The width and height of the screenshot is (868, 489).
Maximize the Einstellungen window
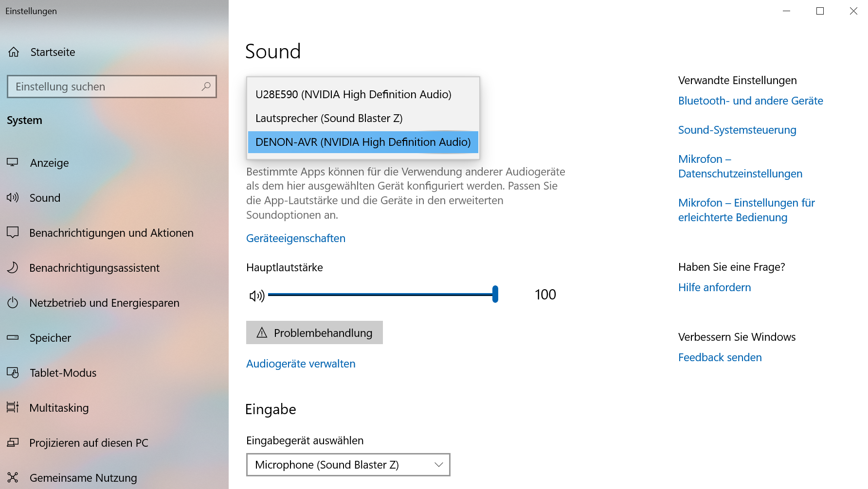pyautogui.click(x=820, y=11)
